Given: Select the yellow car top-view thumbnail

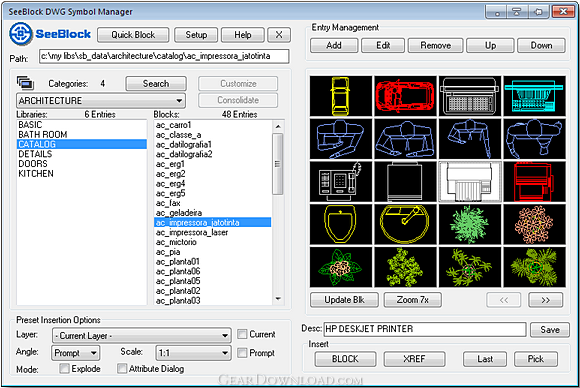Looking at the screenshot, I should tap(341, 96).
